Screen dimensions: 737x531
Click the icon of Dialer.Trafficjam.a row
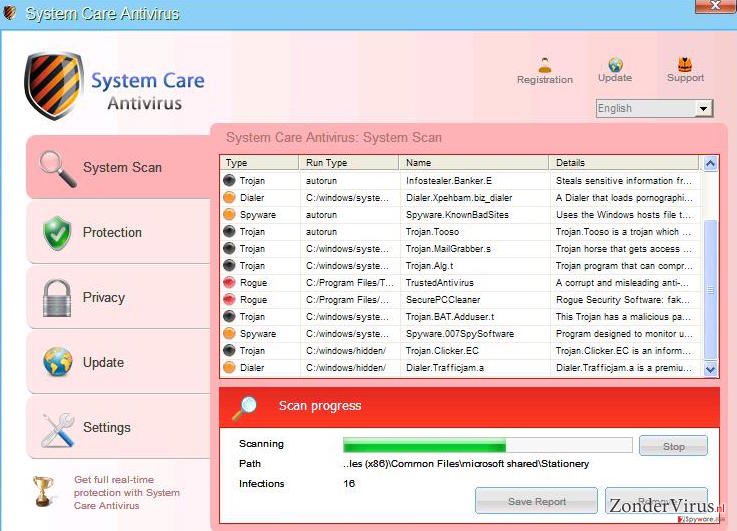[x=229, y=367]
